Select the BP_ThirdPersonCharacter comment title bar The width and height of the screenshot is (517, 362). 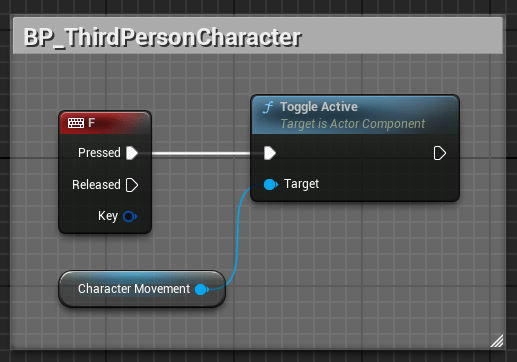coord(258,36)
